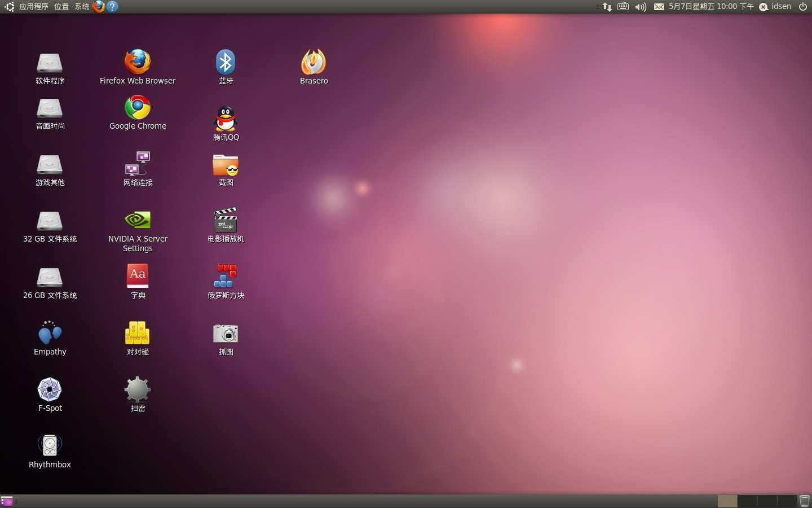Image resolution: width=812 pixels, height=508 pixels.
Task: Open the 腾讯QQ penguin icon
Action: point(226,119)
